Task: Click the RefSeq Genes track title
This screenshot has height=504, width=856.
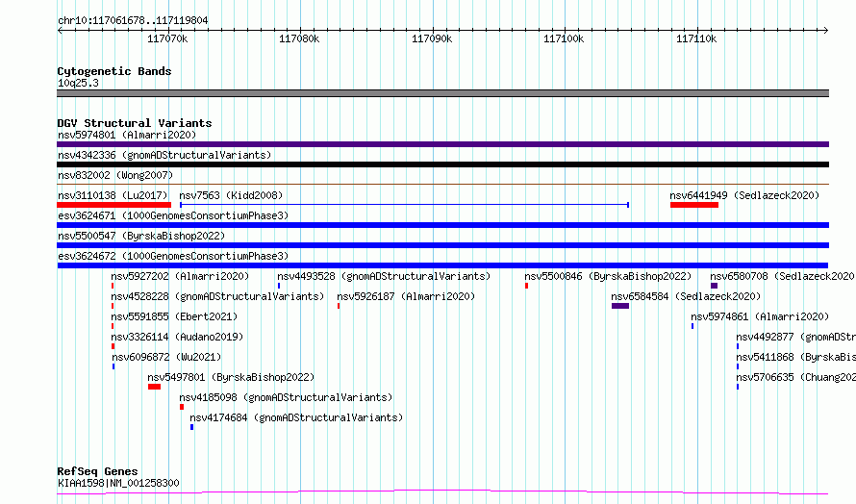Action: (97, 471)
